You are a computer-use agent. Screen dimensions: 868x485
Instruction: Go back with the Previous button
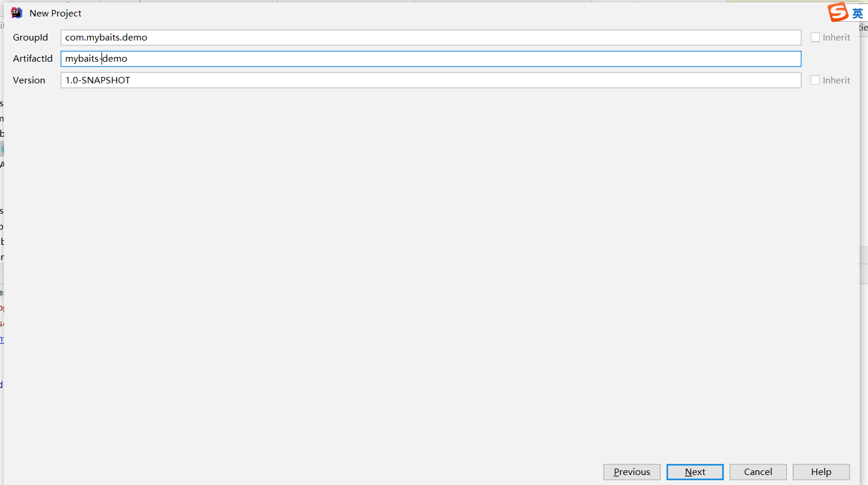tap(632, 472)
